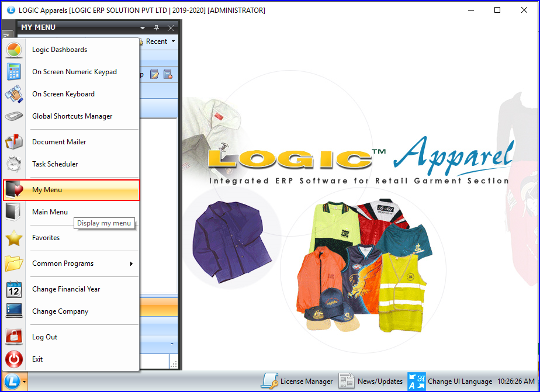The height and width of the screenshot is (392, 540).
Task: Switch to Main Menu
Action: pyautogui.click(x=71, y=211)
